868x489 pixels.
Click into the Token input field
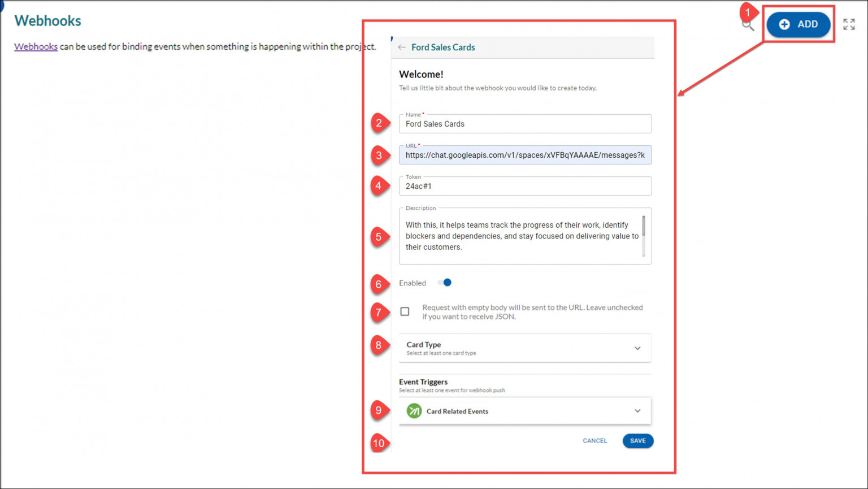524,187
